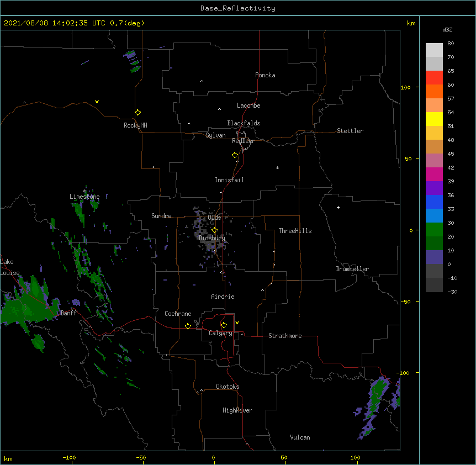The width and height of the screenshot is (476, 465).
Task: Click the Innisfail label
Action: (x=229, y=180)
